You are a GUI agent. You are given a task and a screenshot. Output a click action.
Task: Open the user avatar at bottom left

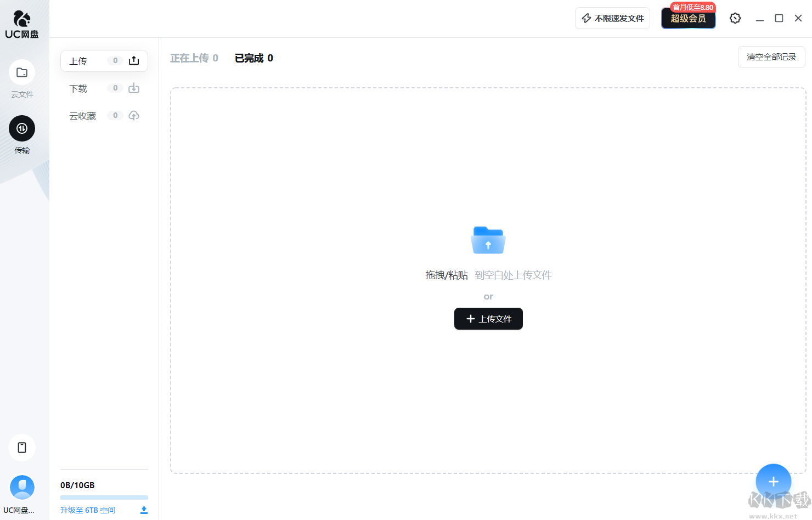(x=22, y=487)
